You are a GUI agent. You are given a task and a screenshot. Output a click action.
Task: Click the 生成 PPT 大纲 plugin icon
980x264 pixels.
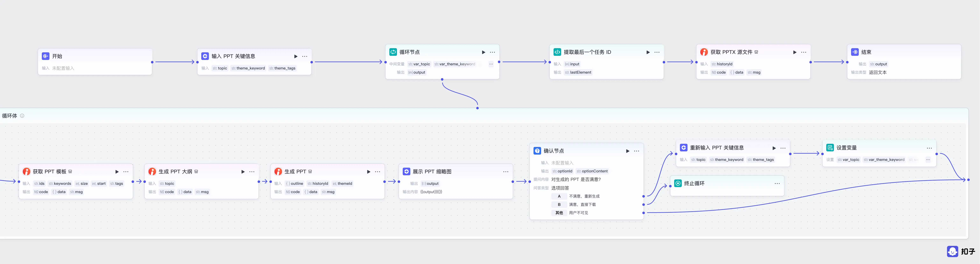152,171
